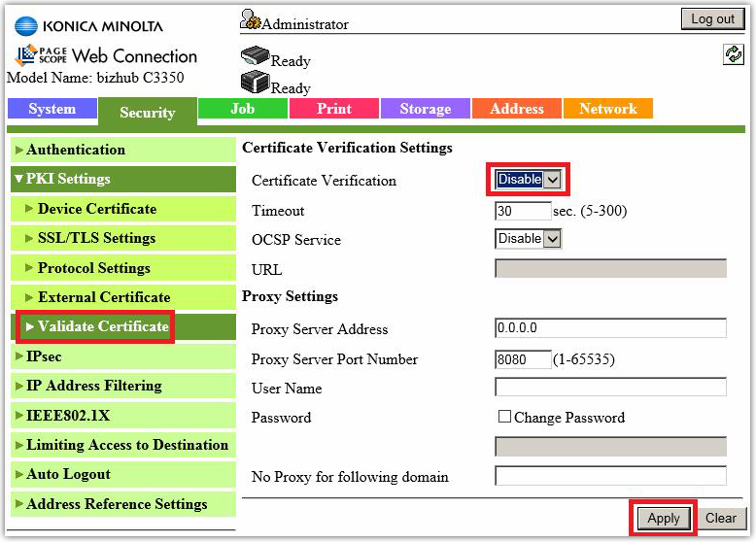Click the printer Ready status icon
Image resolution: width=756 pixels, height=542 pixels.
click(255, 56)
